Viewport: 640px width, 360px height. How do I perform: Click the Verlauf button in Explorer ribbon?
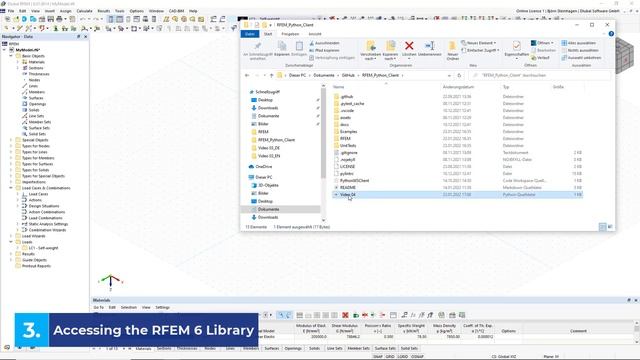[540, 58]
